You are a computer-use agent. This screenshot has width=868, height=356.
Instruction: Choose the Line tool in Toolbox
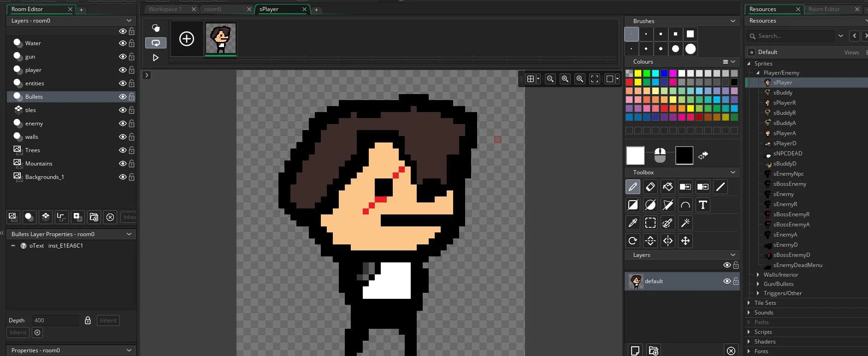[720, 187]
